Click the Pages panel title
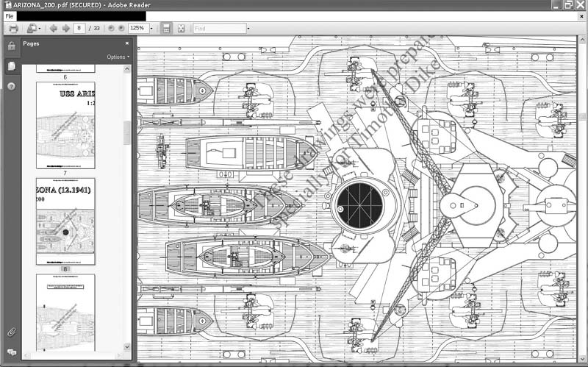This screenshot has height=367, width=588. (x=31, y=43)
